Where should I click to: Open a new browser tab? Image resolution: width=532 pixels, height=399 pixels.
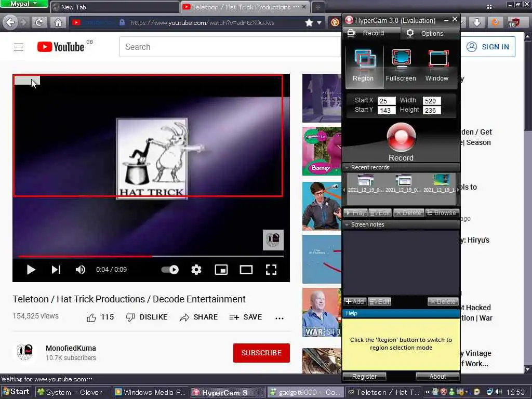tap(318, 7)
